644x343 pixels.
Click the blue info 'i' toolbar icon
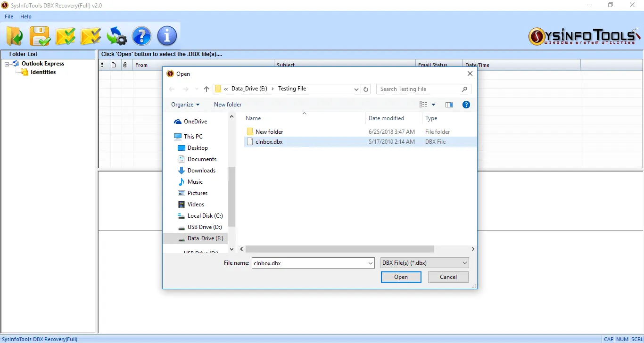167,36
